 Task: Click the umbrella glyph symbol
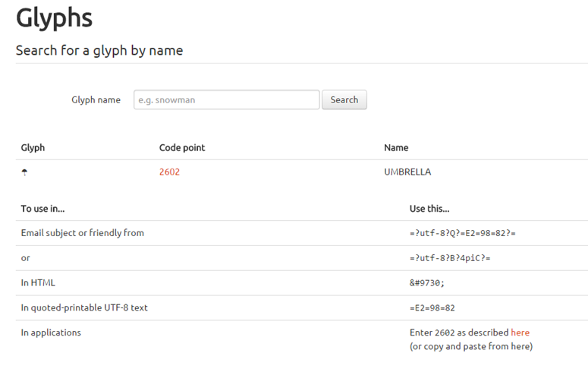(x=24, y=172)
